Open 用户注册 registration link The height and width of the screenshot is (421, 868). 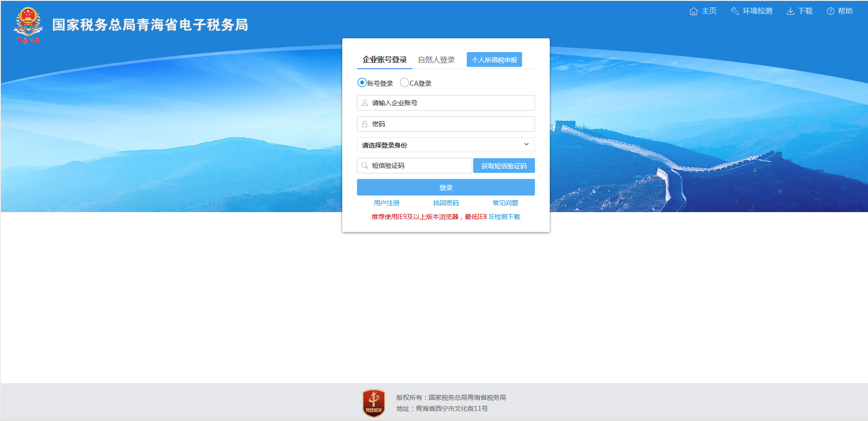[x=386, y=202]
